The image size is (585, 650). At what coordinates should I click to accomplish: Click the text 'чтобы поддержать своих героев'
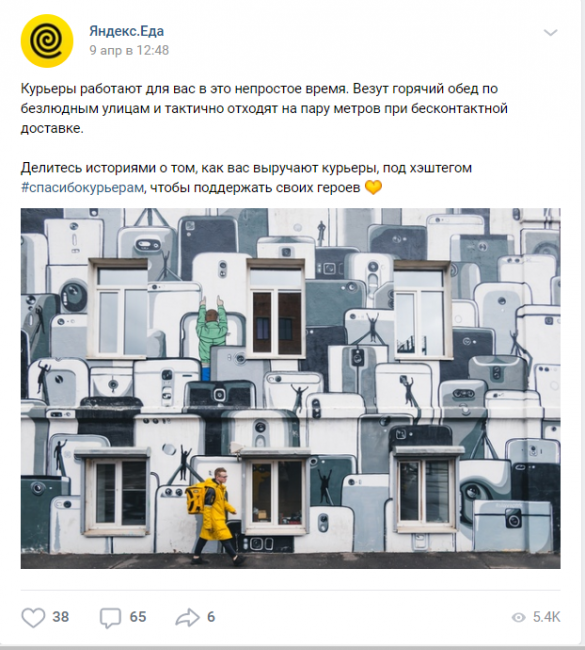point(255,187)
